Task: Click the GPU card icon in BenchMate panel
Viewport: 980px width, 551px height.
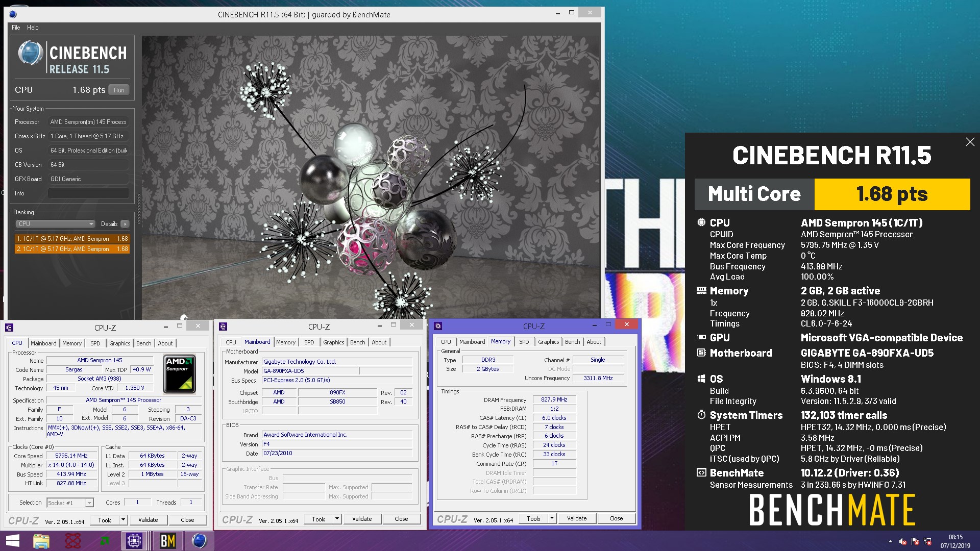Action: (x=701, y=337)
